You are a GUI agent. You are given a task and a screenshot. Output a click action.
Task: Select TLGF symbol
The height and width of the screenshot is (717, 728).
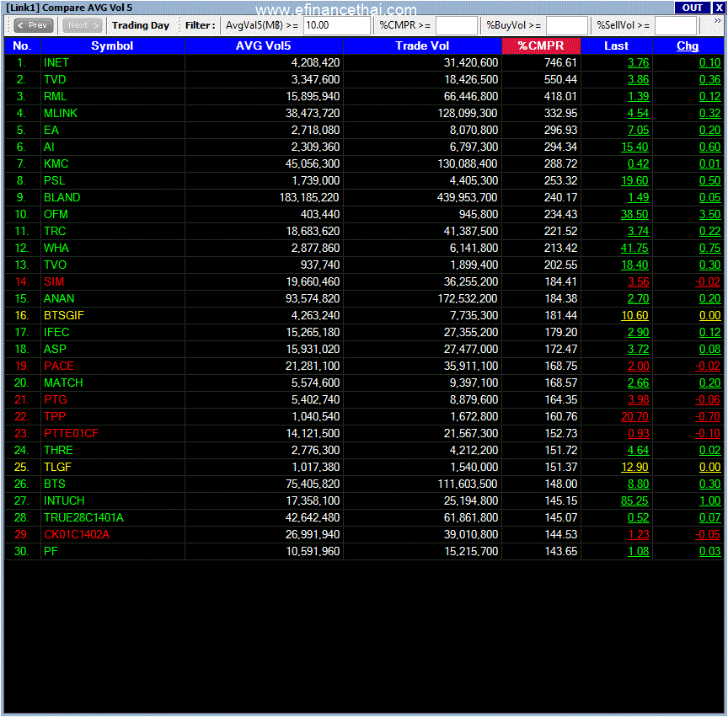click(x=57, y=467)
